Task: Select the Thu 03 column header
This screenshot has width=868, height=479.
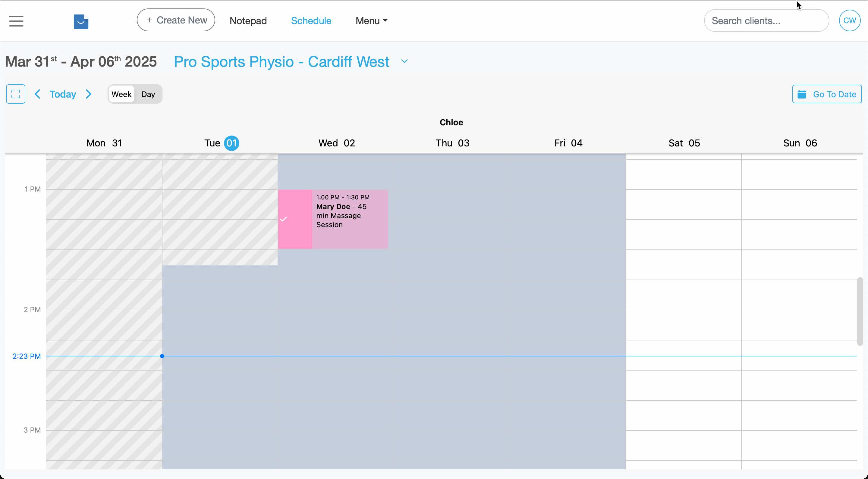Action: [452, 143]
